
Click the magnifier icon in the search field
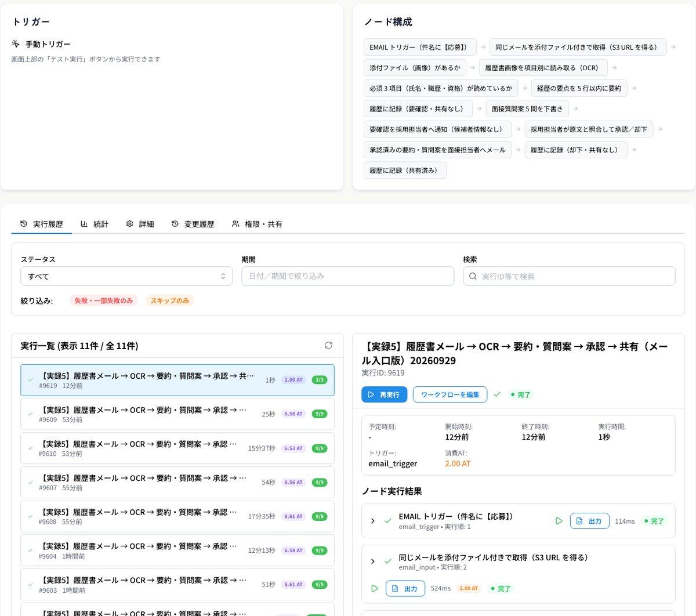coord(473,276)
